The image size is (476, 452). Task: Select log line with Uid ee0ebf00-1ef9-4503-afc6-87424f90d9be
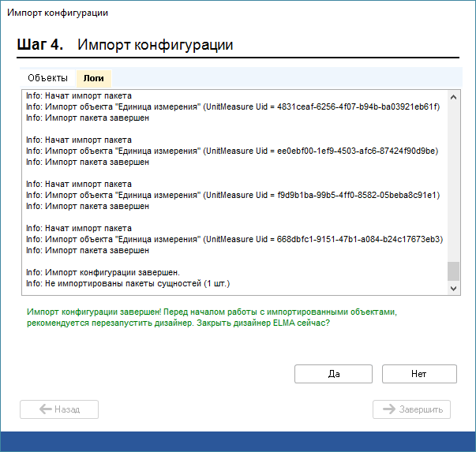pos(232,151)
